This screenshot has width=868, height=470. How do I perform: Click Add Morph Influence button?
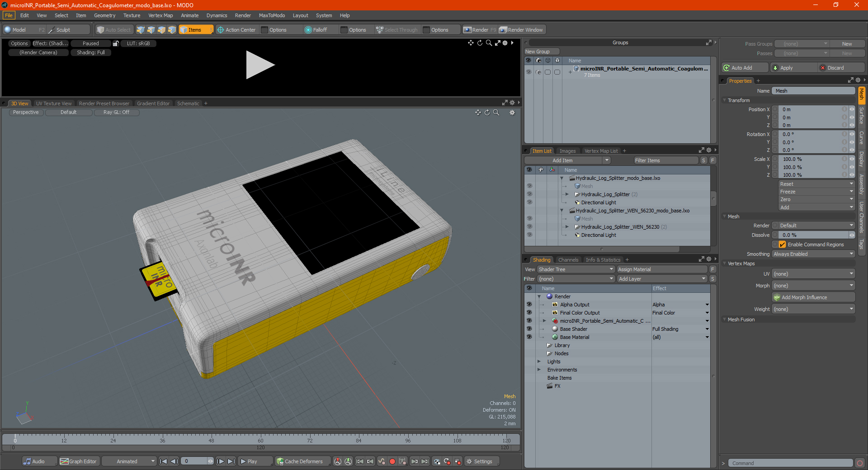point(814,297)
